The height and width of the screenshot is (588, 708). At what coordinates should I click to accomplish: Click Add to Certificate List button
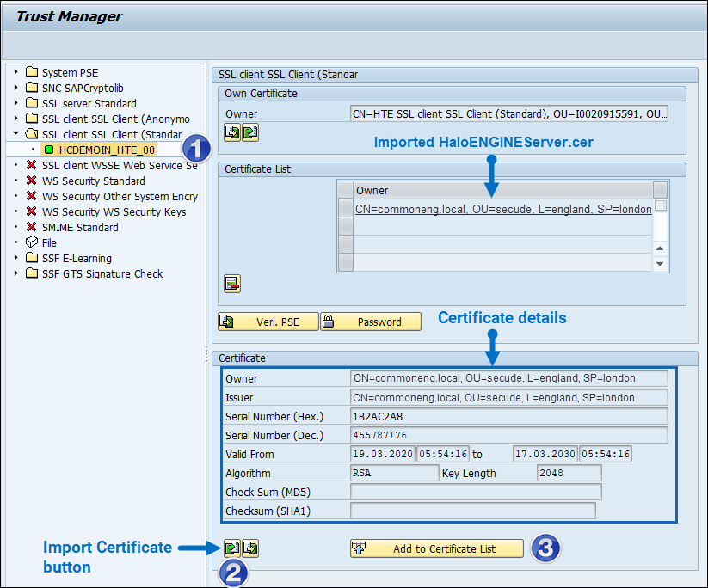(x=437, y=548)
